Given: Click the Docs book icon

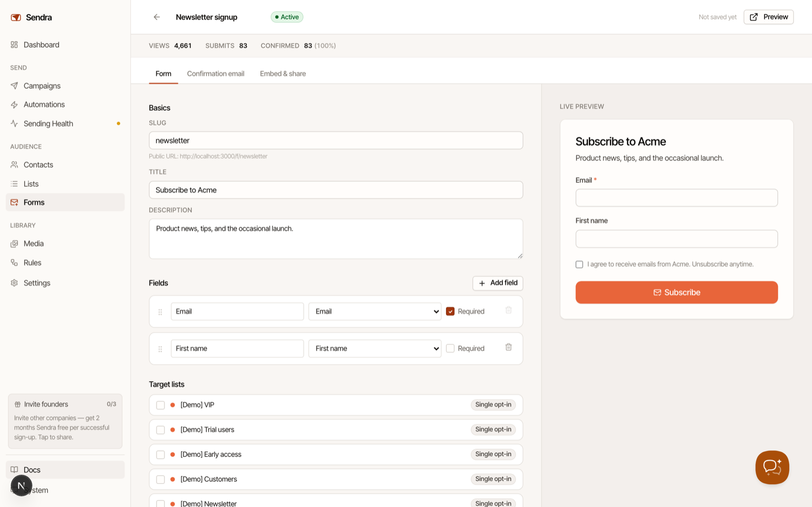Looking at the screenshot, I should point(15,470).
